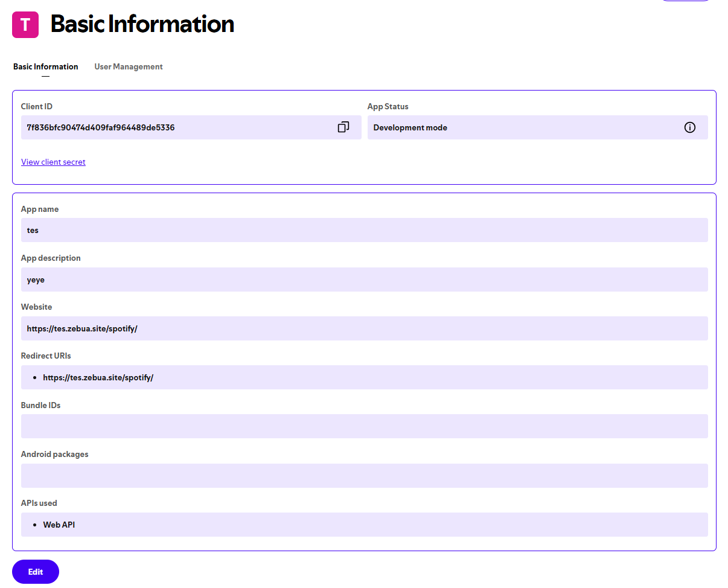Click the App description field with yeye
Viewport: 728px width, 588px height.
(x=364, y=280)
